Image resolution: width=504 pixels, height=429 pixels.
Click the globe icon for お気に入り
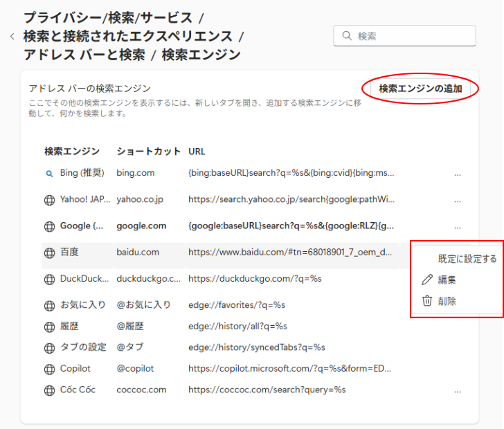[x=49, y=306]
